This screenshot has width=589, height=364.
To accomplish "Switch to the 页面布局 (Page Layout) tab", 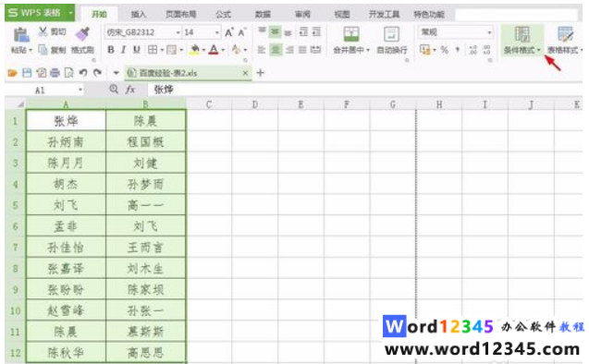I will click(x=180, y=14).
